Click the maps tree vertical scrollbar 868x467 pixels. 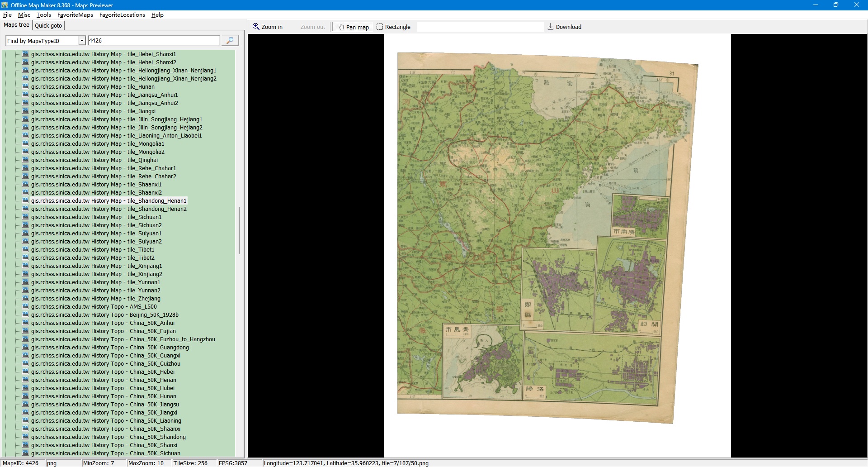pyautogui.click(x=239, y=231)
